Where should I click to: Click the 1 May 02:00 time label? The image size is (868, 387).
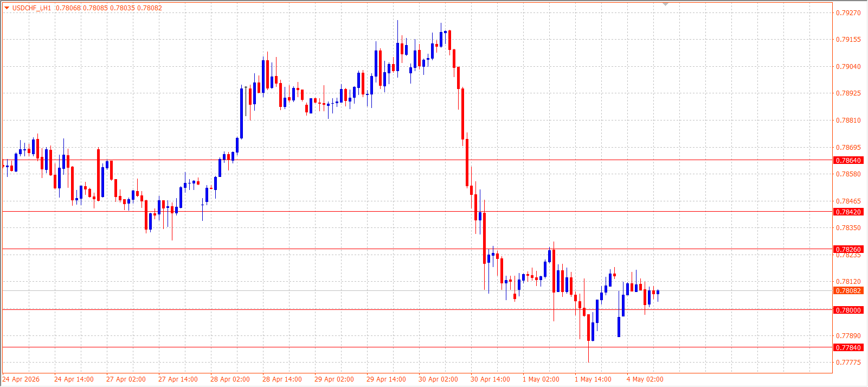coord(541,379)
